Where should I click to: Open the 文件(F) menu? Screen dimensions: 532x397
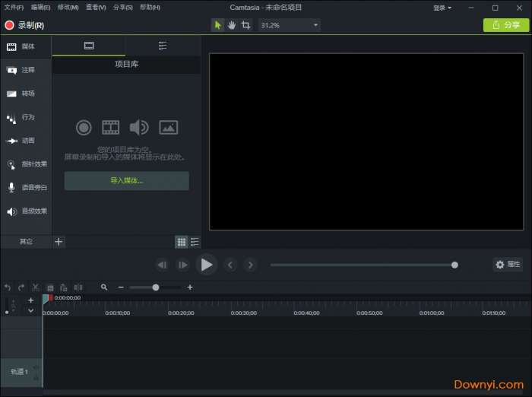[x=14, y=8]
